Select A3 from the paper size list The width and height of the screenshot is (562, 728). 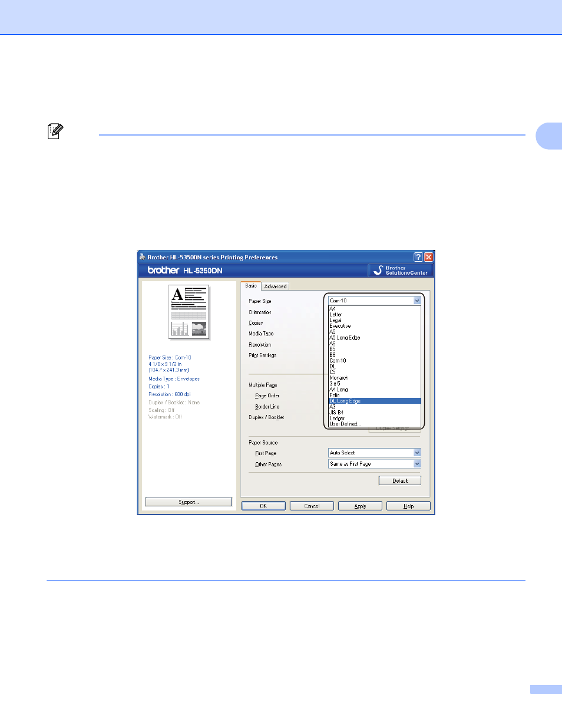(x=375, y=407)
